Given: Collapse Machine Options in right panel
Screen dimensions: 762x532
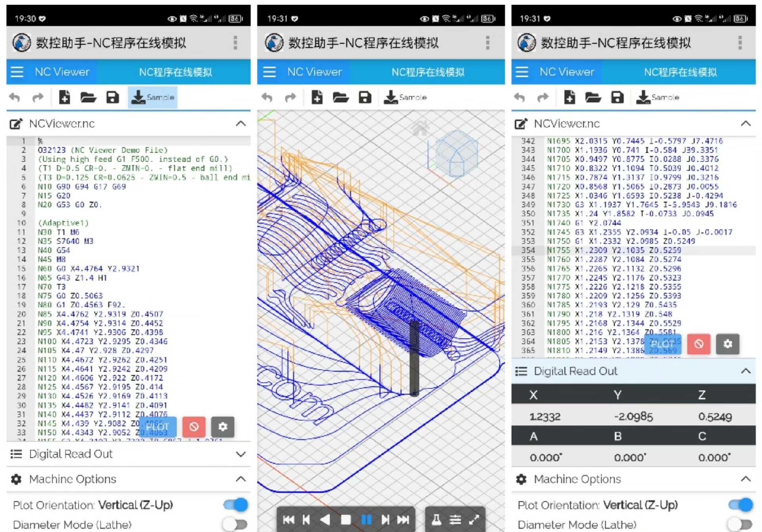Looking at the screenshot, I should click(x=745, y=479).
